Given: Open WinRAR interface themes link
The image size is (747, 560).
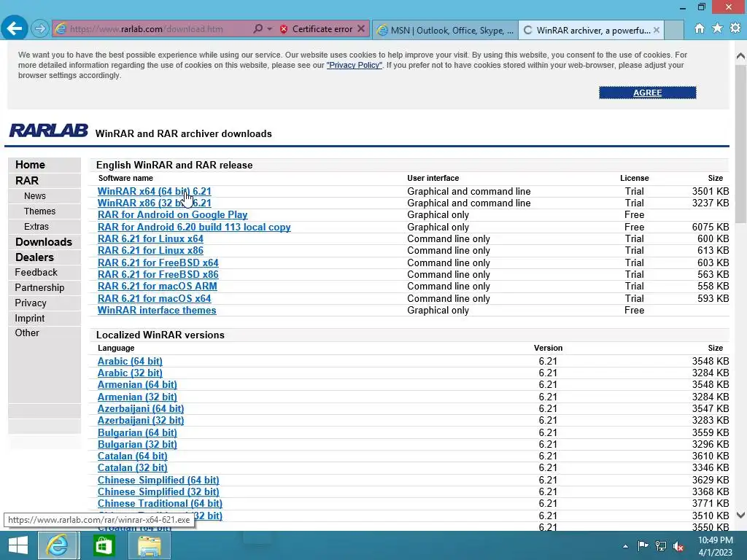Looking at the screenshot, I should point(157,311).
